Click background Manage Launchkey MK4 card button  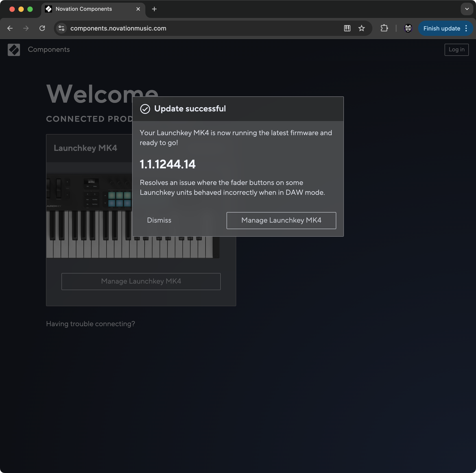pyautogui.click(x=141, y=281)
